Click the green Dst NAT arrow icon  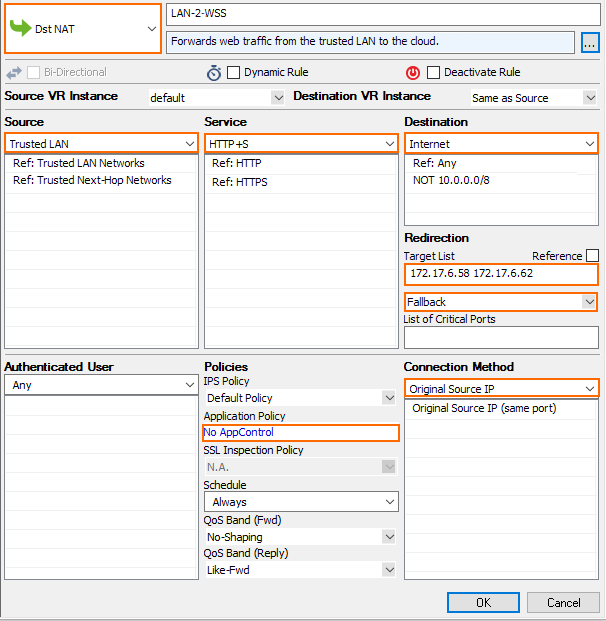pyautogui.click(x=20, y=29)
